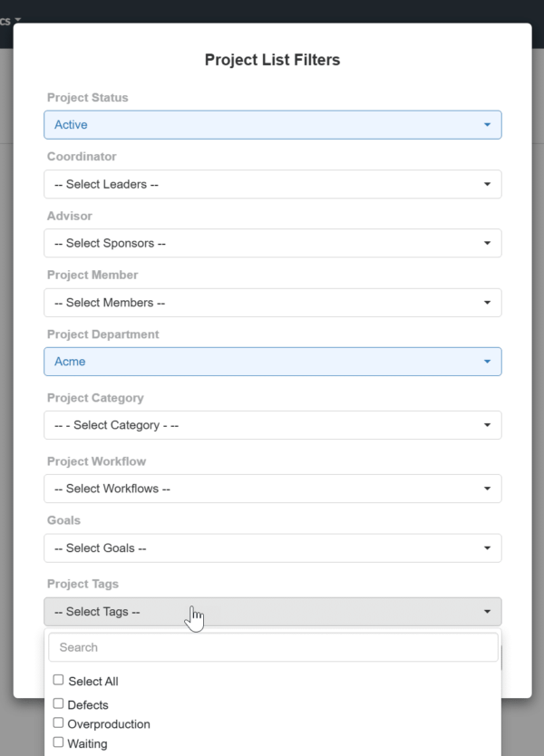This screenshot has height=756, width=544.
Task: Expand the Coordinator Select Leaders dropdown
Action: tap(272, 184)
